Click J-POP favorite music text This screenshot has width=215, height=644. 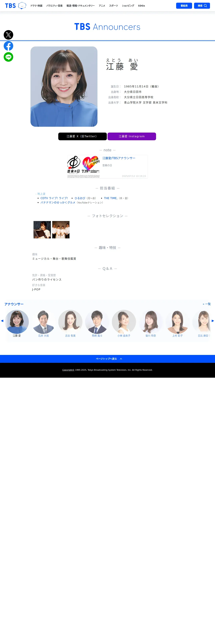pyautogui.click(x=36, y=290)
